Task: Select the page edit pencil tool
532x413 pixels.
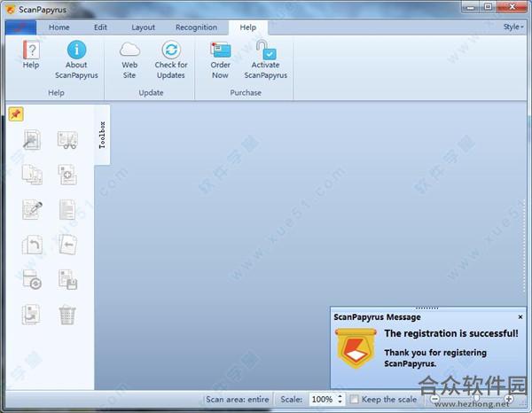Action: pos(32,209)
